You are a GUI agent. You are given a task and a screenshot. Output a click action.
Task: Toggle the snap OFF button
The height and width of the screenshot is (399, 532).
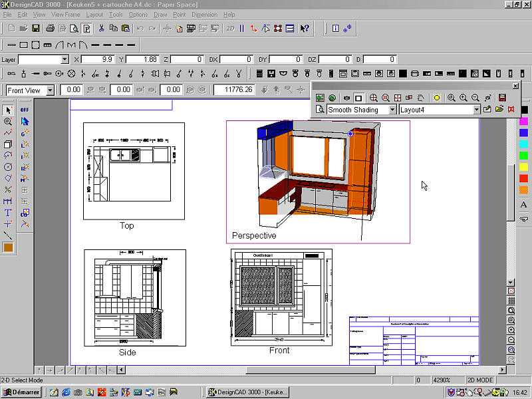pyautogui.click(x=25, y=110)
